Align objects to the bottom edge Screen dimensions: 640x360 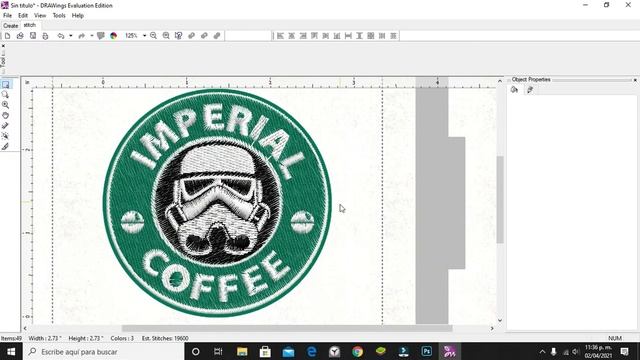[337, 36]
